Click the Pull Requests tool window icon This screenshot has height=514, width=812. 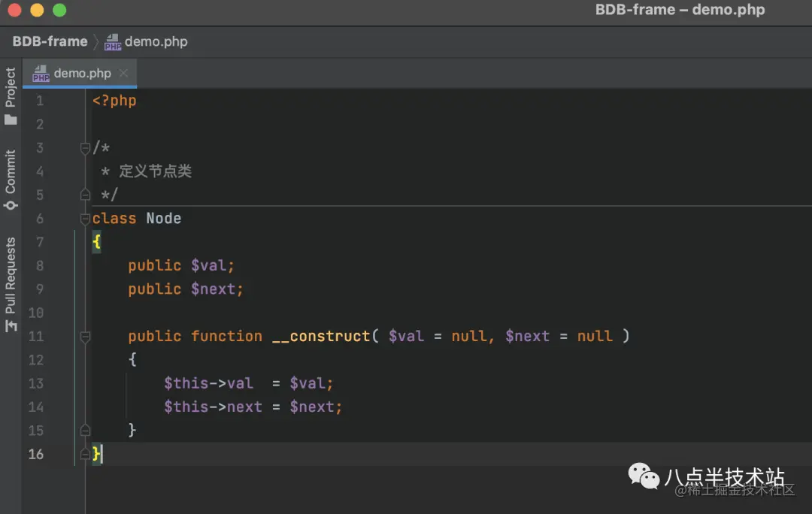11,325
